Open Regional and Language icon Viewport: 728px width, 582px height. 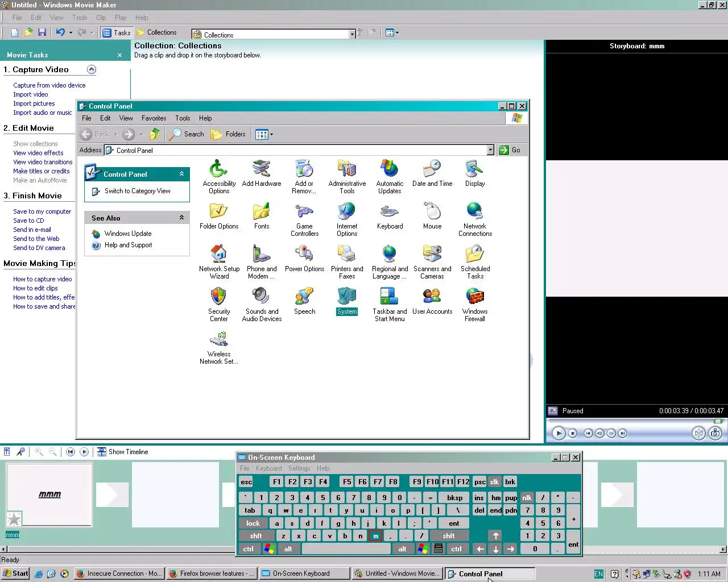point(390,262)
